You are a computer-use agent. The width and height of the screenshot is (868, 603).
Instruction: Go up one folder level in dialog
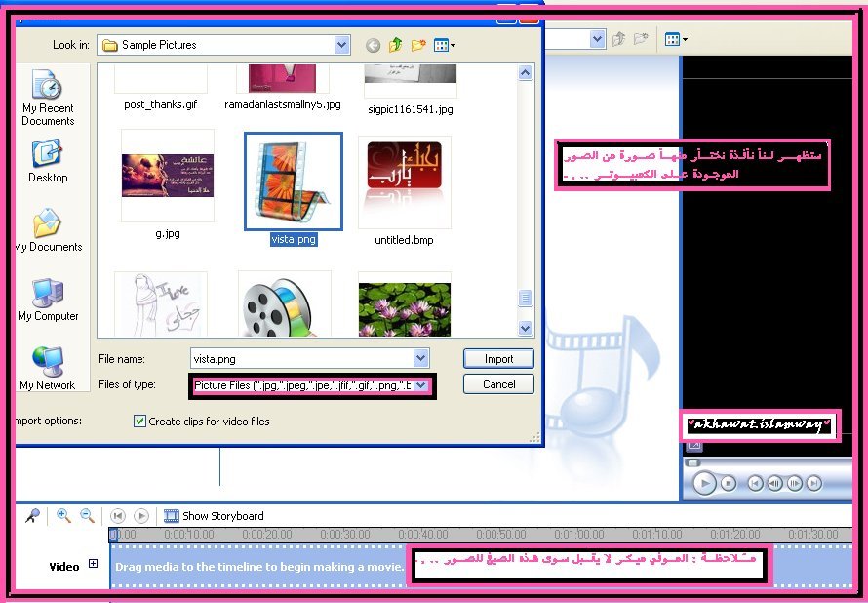(x=395, y=45)
